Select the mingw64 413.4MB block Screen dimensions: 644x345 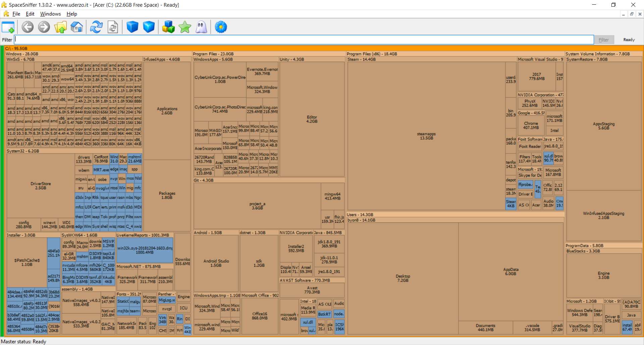click(332, 196)
